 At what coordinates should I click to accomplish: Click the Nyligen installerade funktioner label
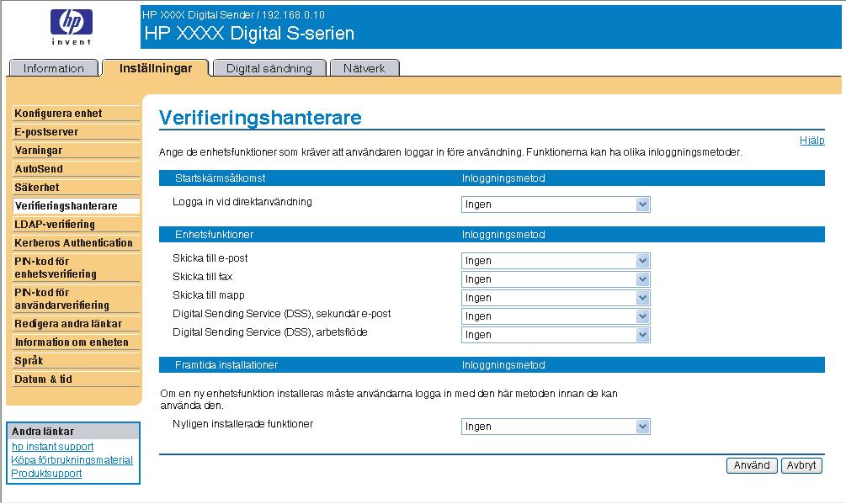(x=242, y=424)
